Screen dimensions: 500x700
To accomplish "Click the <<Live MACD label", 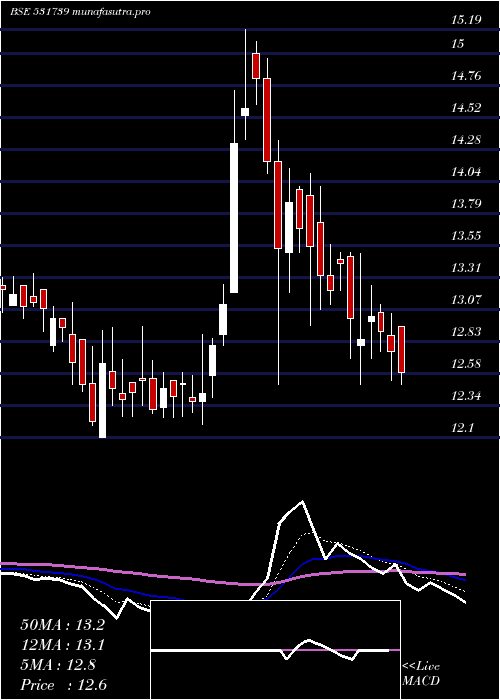I will (x=421, y=674).
